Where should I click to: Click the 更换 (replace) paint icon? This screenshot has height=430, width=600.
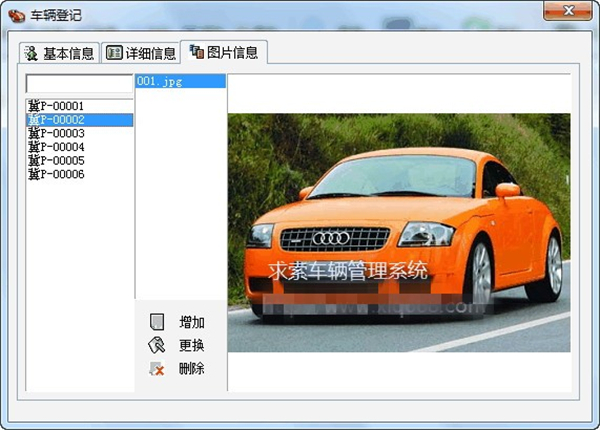[x=156, y=345]
